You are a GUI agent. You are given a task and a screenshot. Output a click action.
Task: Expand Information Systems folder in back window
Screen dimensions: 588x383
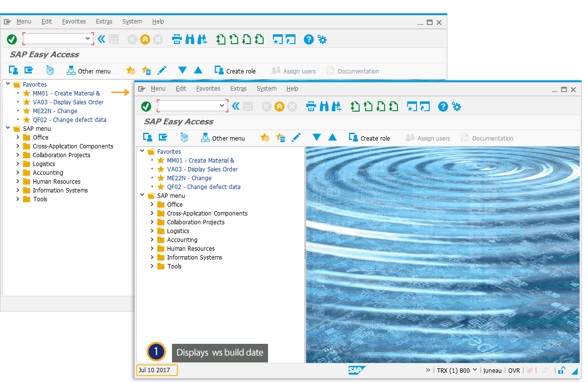(18, 190)
